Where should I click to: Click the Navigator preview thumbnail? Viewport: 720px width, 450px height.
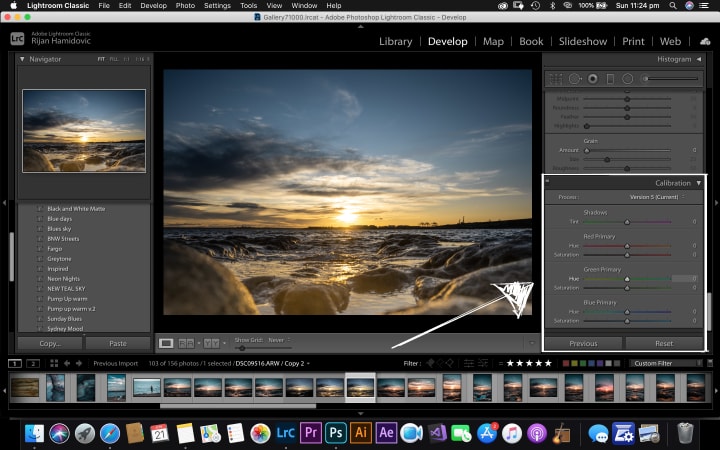84,131
